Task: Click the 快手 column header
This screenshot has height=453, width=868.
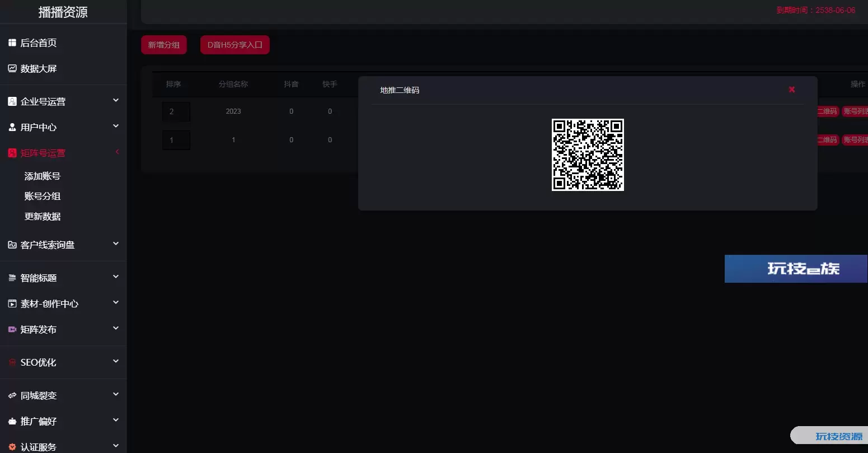Action: coord(330,84)
